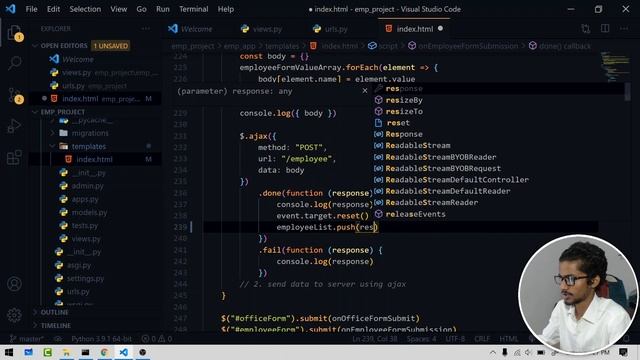Open asgi.py in the explorer
The width and height of the screenshot is (640, 360).
[79, 265]
